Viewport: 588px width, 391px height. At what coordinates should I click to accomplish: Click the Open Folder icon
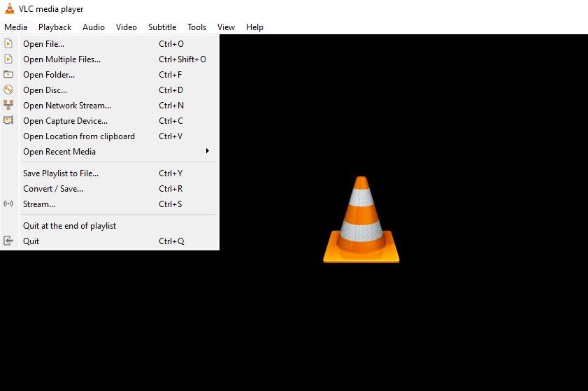tap(8, 74)
